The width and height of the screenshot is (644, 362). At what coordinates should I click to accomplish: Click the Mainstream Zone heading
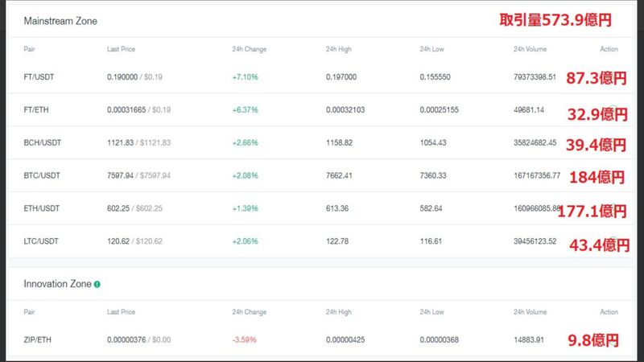pos(60,21)
